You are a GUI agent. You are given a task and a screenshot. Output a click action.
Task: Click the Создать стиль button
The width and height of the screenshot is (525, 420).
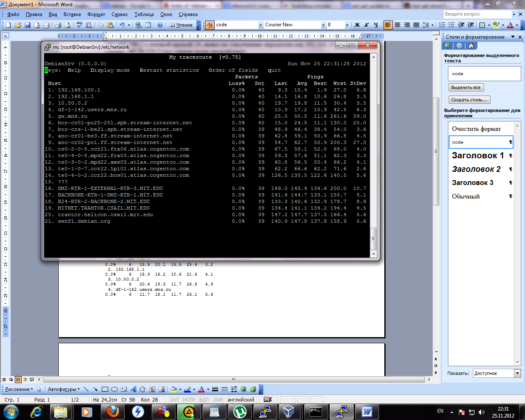469,100
